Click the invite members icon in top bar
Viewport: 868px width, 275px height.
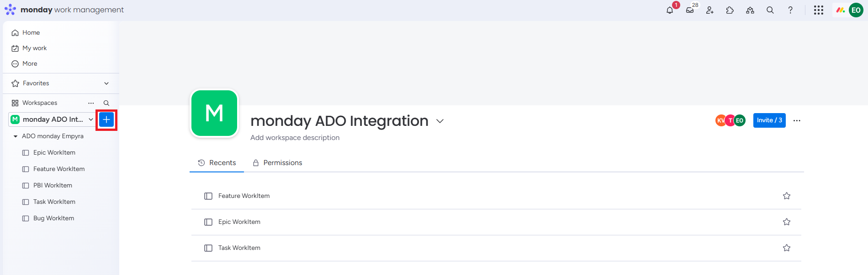pyautogui.click(x=709, y=10)
